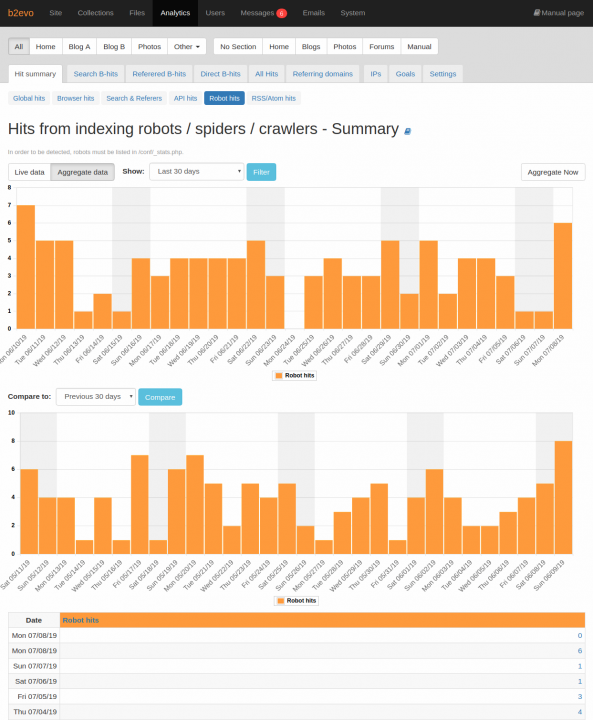The image size is (593, 720).
Task: Click Sat 07/06/19 date cell
Action: (34, 681)
